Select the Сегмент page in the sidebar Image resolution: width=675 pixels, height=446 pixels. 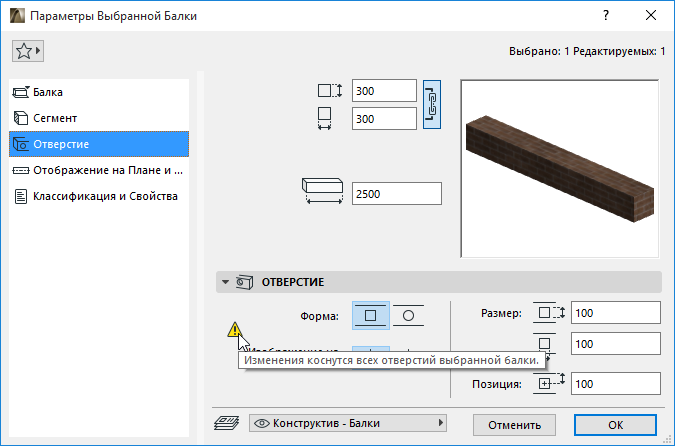[x=99, y=118]
